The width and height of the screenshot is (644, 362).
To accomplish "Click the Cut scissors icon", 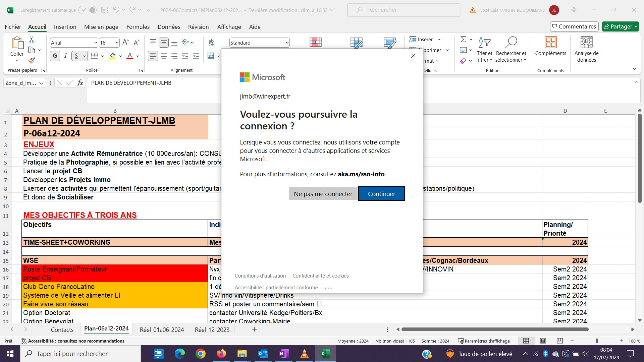I will coord(32,40).
